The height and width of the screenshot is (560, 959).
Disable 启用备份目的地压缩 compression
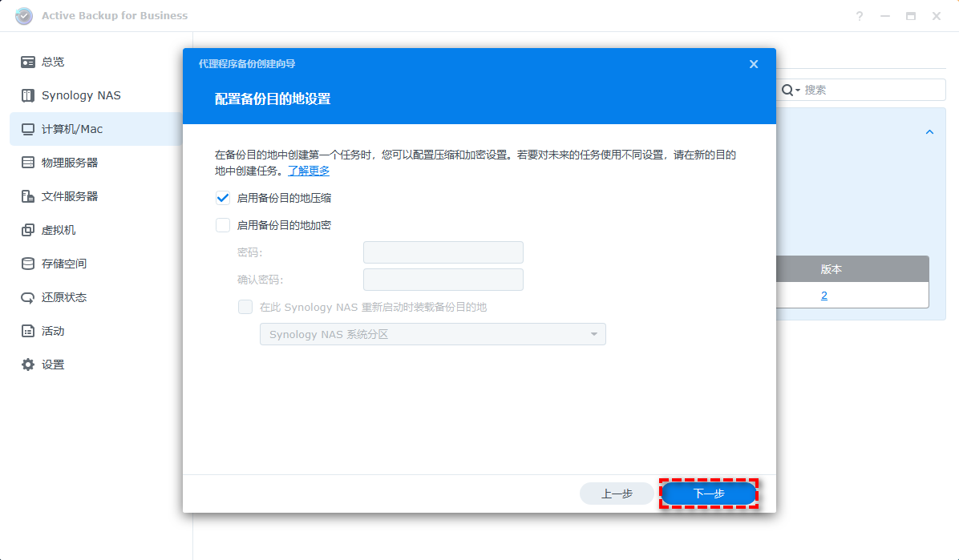(x=222, y=197)
